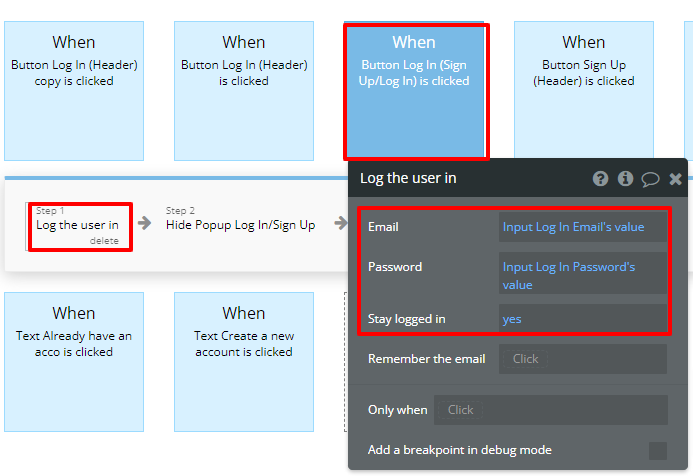
Task: Change Stay logged in value yes
Action: tap(583, 319)
